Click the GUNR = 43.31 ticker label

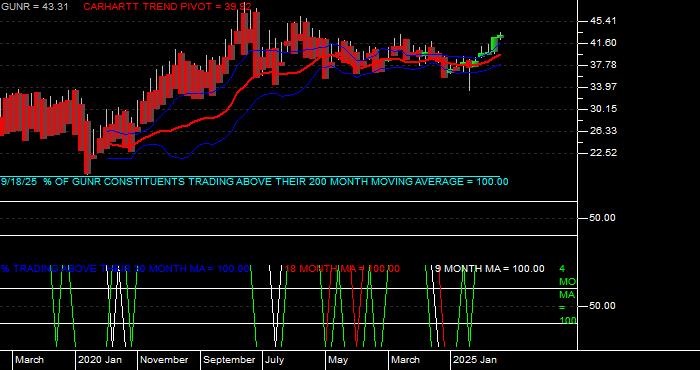(34, 7)
